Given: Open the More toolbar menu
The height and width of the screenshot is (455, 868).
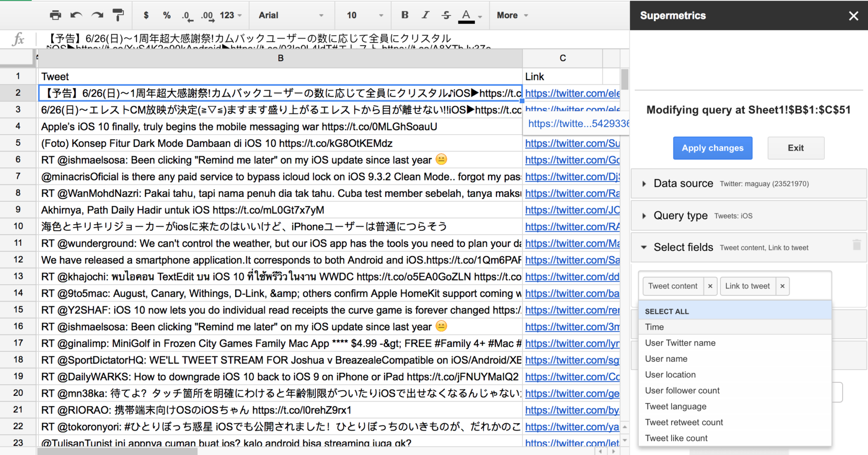Looking at the screenshot, I should [x=511, y=15].
